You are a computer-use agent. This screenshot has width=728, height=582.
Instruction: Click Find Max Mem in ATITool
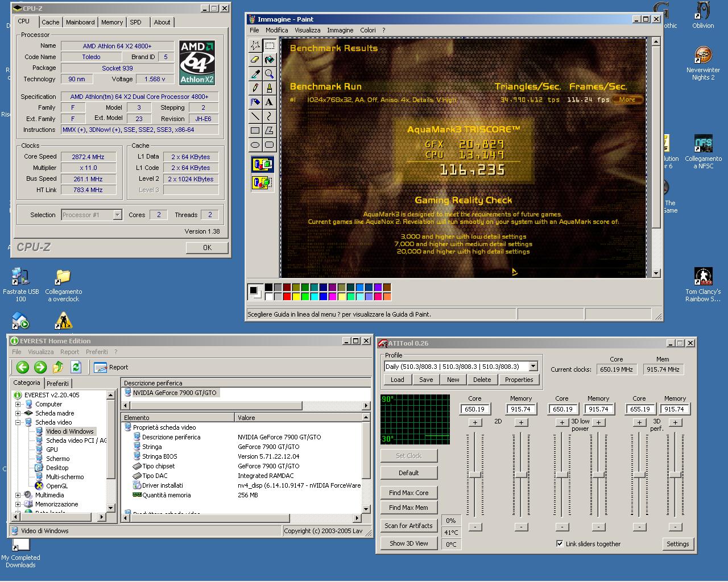click(x=409, y=508)
